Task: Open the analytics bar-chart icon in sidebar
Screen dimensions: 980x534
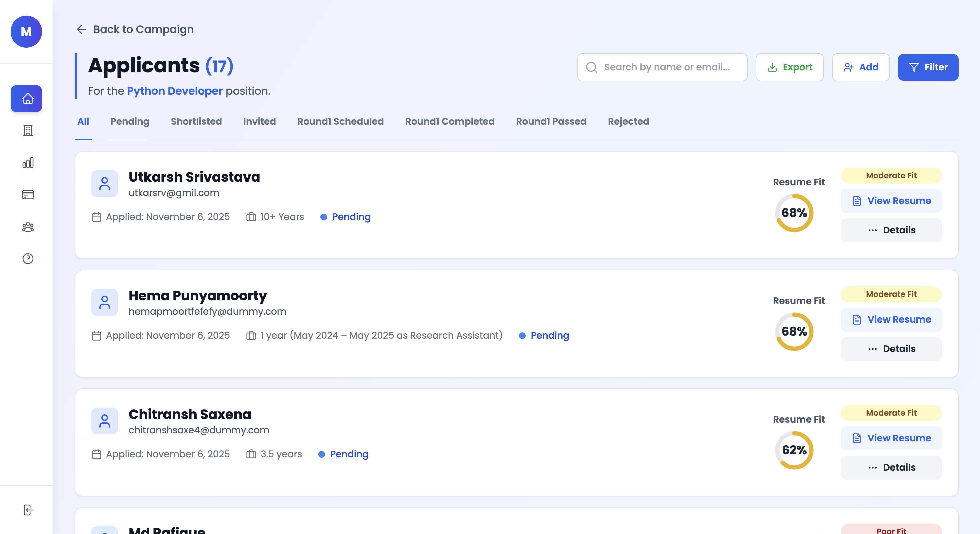Action: click(x=27, y=163)
